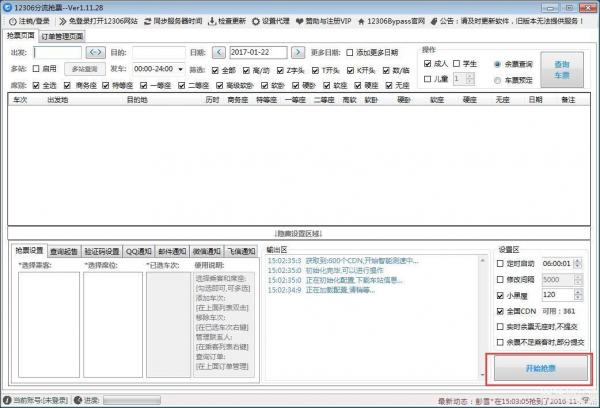Click the 注销/登录 toolbar item
600x408 pixels.
click(29, 21)
